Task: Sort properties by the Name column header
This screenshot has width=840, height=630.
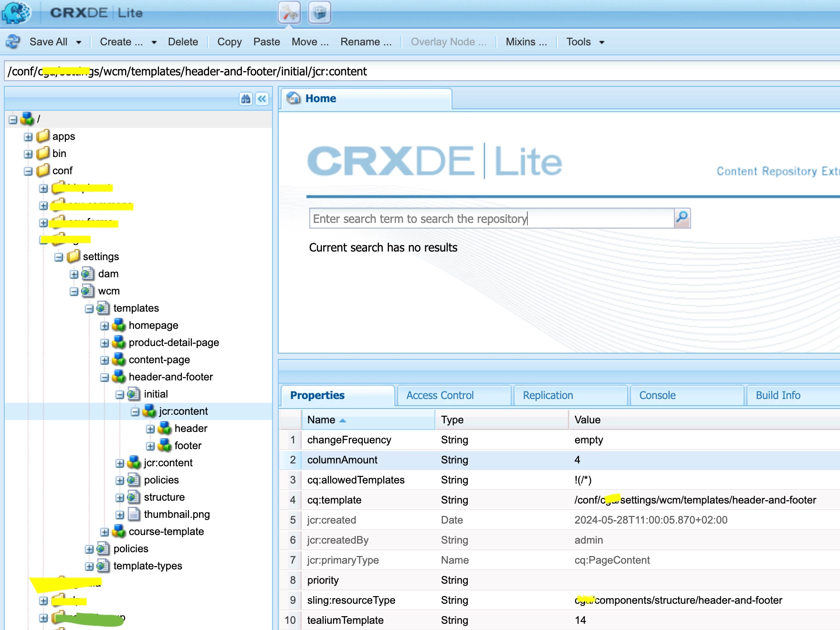Action: tap(368, 420)
